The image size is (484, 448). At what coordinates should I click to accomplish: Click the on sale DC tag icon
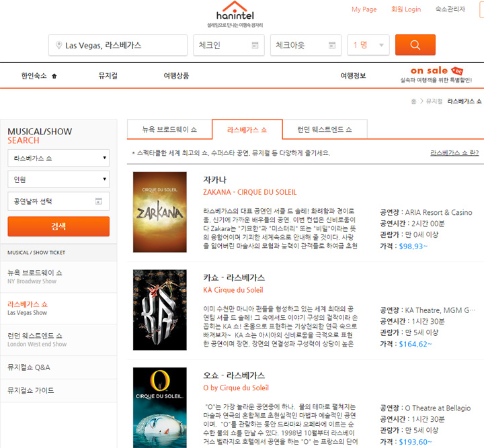[x=457, y=71]
